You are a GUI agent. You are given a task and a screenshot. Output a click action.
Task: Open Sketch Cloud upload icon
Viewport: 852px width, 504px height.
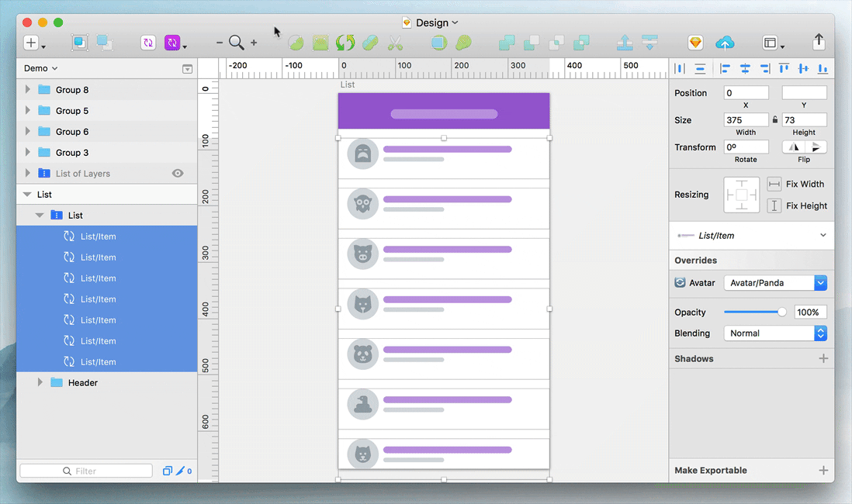coord(725,43)
